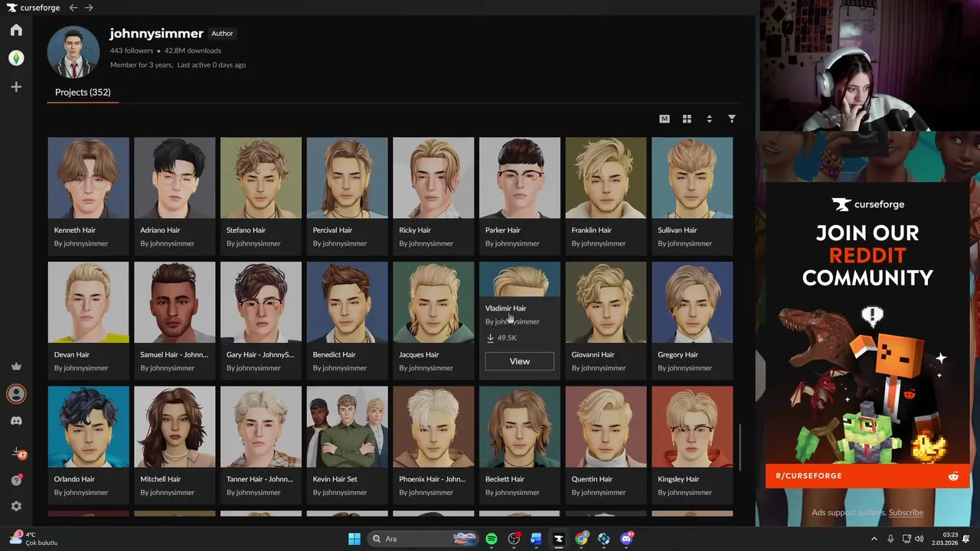The image size is (980, 551).
Task: Open help icon in sidebar
Action: [16, 480]
